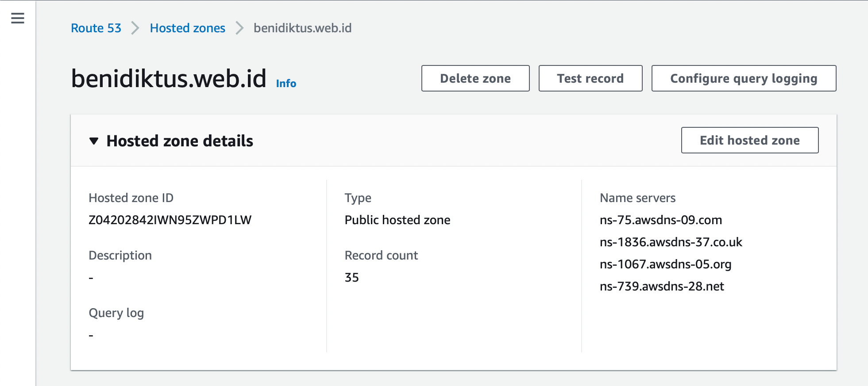Click the Hosted zone details heading
Screen dimensions: 868x386
tap(180, 141)
